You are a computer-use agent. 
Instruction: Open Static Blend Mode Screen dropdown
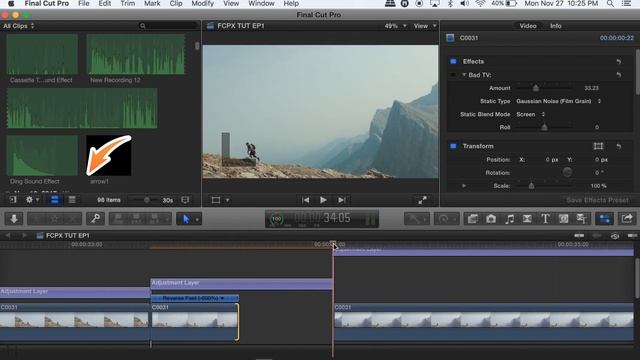coord(531,114)
